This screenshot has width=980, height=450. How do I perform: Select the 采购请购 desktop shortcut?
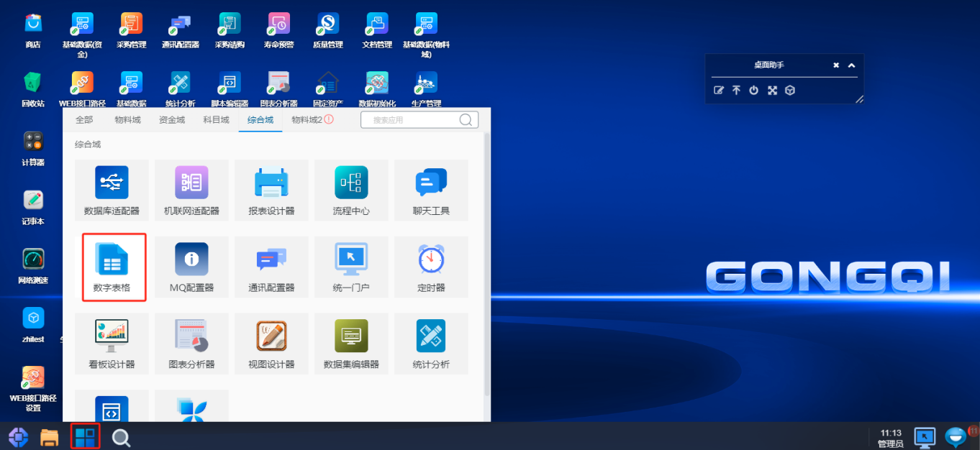(230, 30)
